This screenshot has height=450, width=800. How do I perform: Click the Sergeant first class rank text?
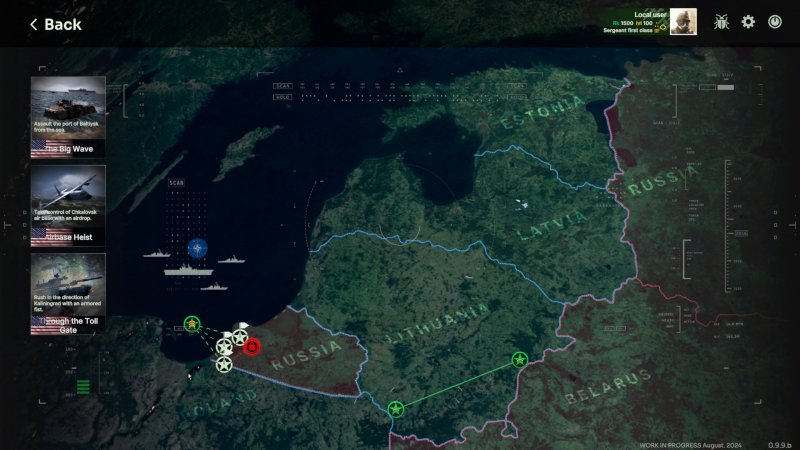pyautogui.click(x=629, y=30)
